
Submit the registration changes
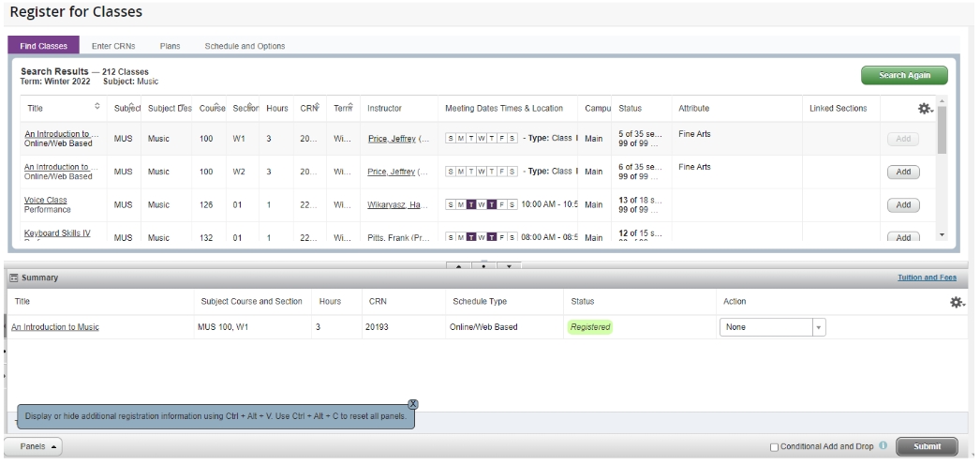coord(927,446)
